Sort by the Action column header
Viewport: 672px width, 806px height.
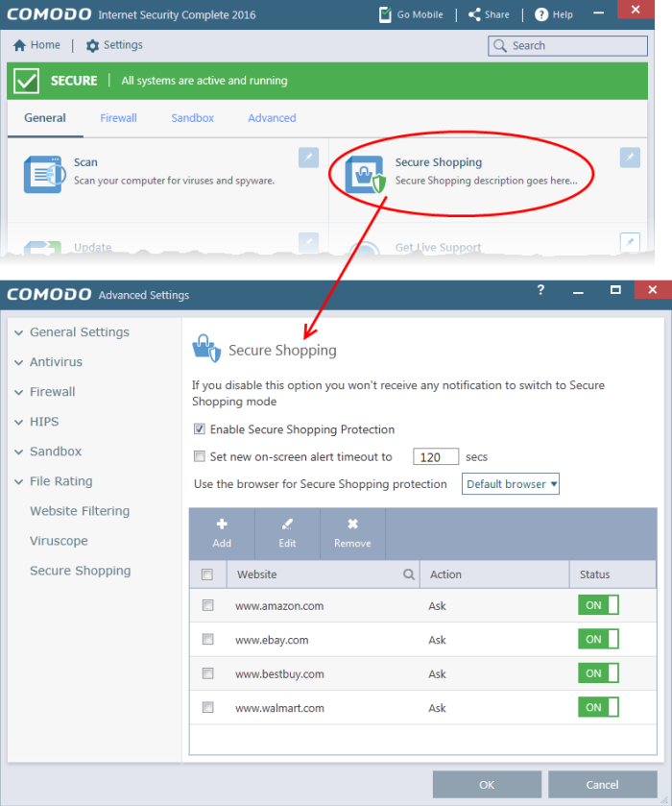coord(494,574)
